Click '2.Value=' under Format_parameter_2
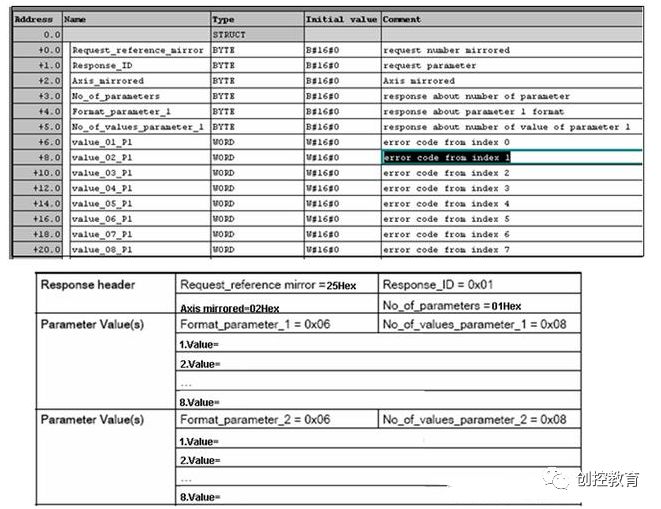 (378, 458)
